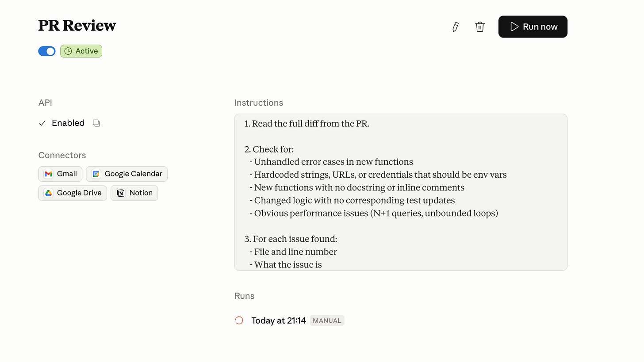Click the running spinner icon in Runs

[239, 320]
